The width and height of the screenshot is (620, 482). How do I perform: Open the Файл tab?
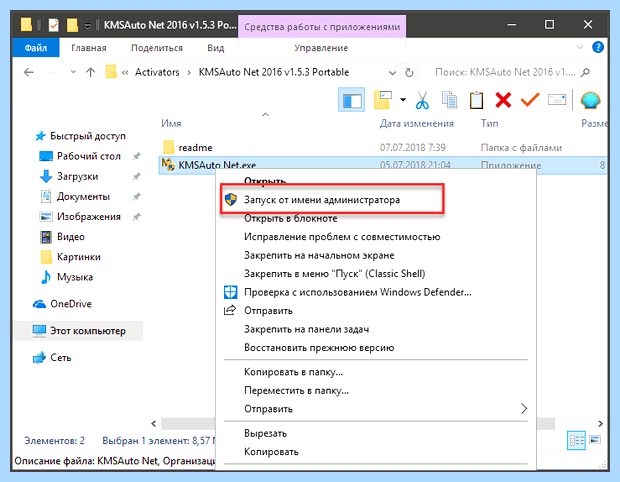click(36, 48)
